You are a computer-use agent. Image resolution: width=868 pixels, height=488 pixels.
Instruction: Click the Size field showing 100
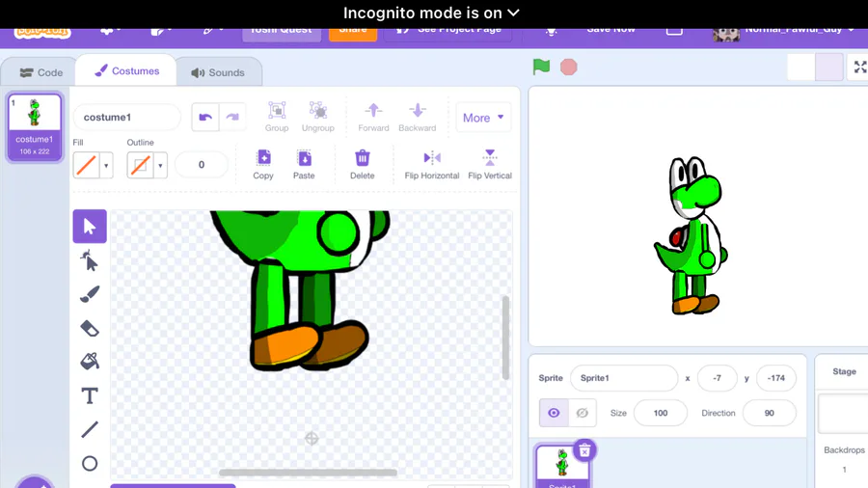pos(661,413)
